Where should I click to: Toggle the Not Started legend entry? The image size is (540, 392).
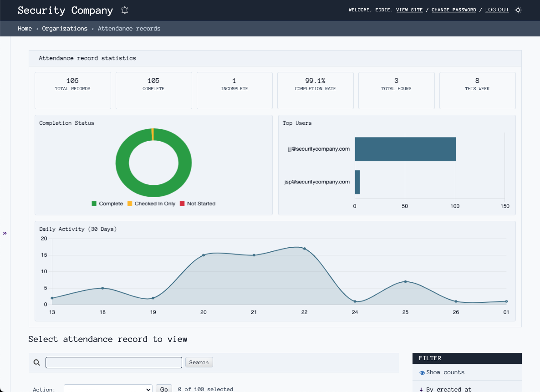(198, 204)
